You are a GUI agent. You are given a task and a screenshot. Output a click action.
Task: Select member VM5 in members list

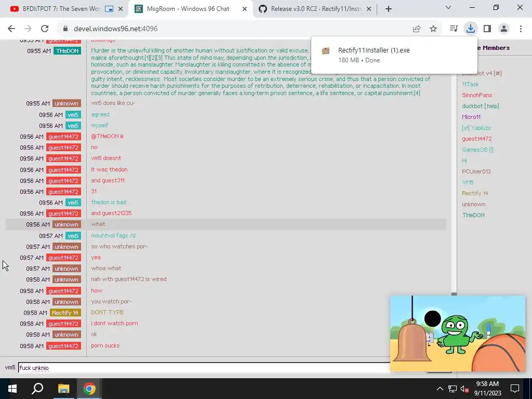click(468, 182)
